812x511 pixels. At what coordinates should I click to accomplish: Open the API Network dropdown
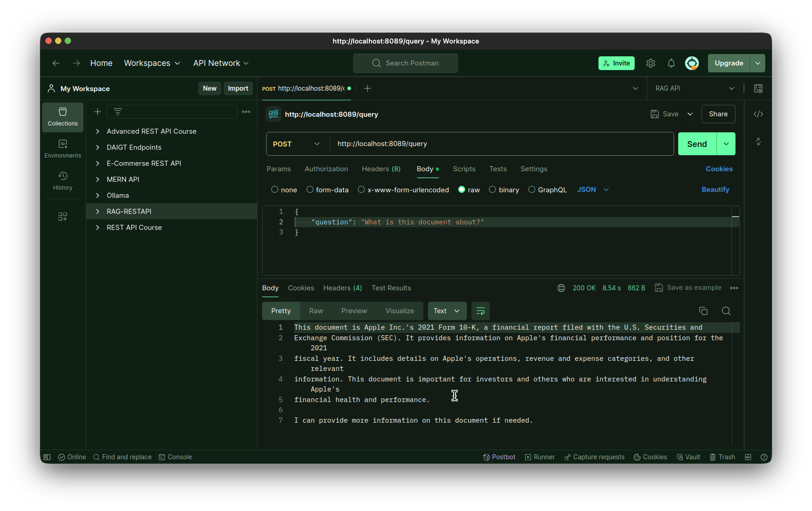(221, 63)
